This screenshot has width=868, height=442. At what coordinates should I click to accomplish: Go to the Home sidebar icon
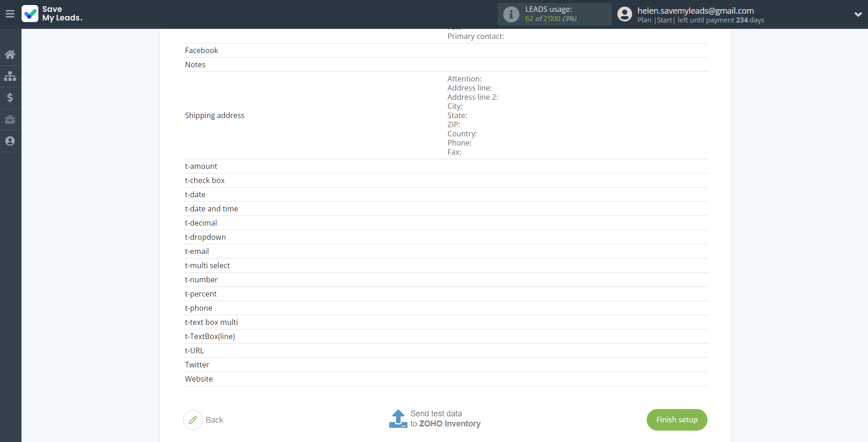point(10,54)
